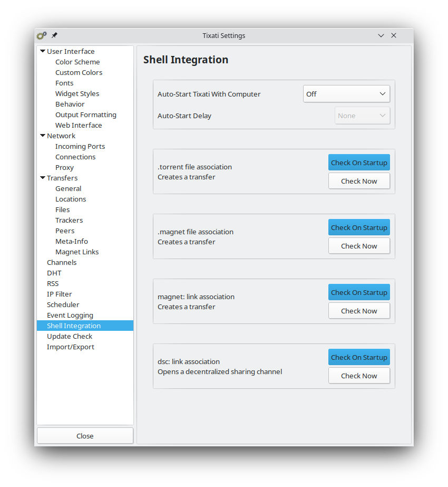
Task: Click Check Now for .torrent file association
Action: pyautogui.click(x=359, y=180)
